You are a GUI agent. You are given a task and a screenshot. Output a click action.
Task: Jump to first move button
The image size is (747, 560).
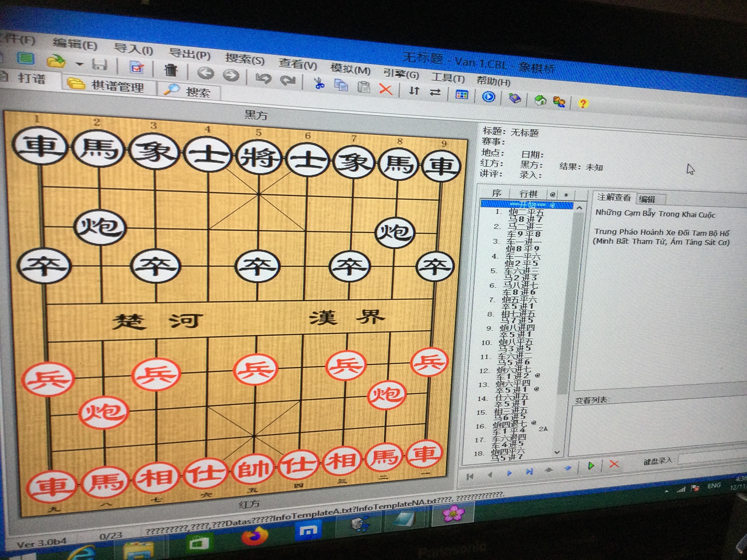click(470, 477)
